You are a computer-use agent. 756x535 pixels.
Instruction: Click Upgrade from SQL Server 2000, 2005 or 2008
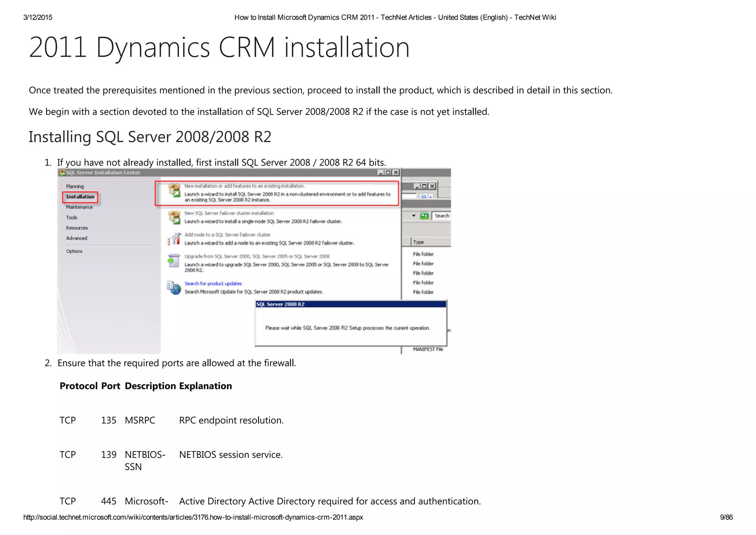click(x=257, y=256)
